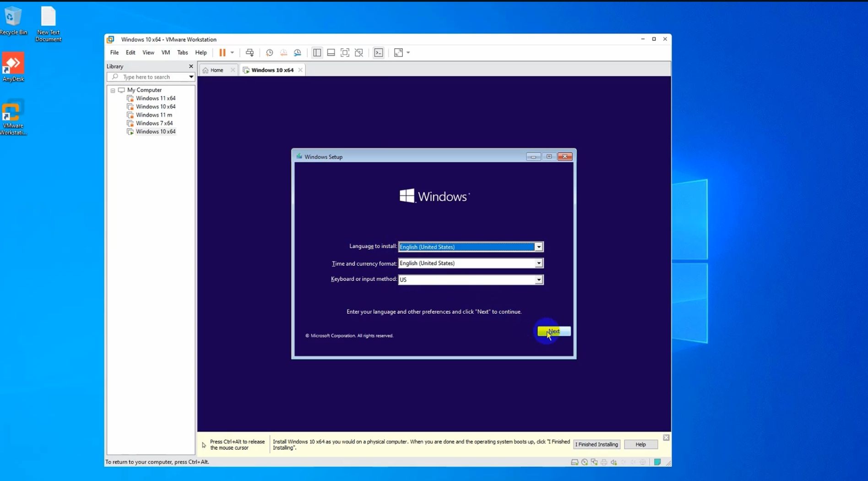
Task: Click the printer device status icon
Action: point(604,462)
